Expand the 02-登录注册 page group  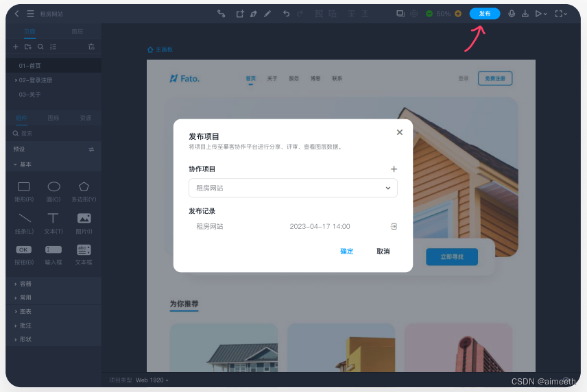coord(16,80)
